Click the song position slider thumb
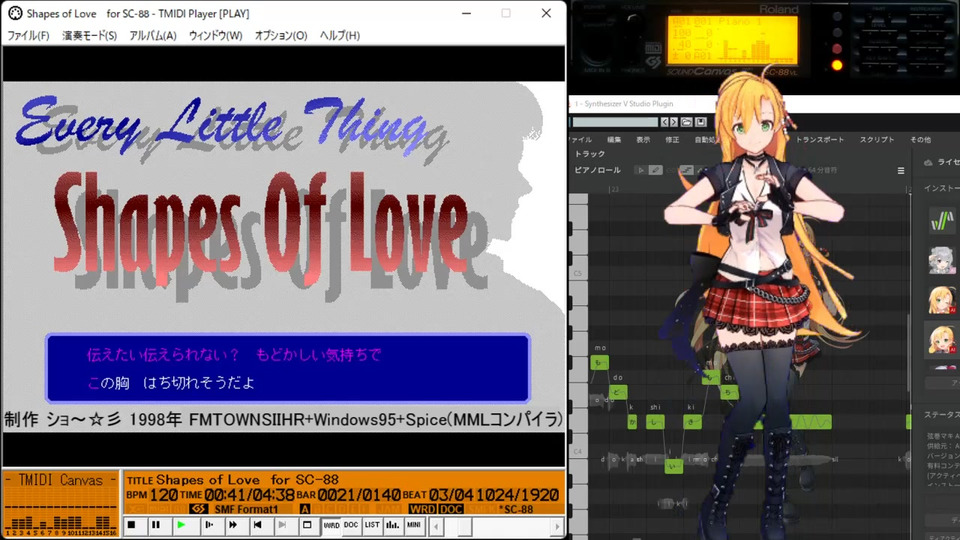960x540 pixels. pos(464,527)
